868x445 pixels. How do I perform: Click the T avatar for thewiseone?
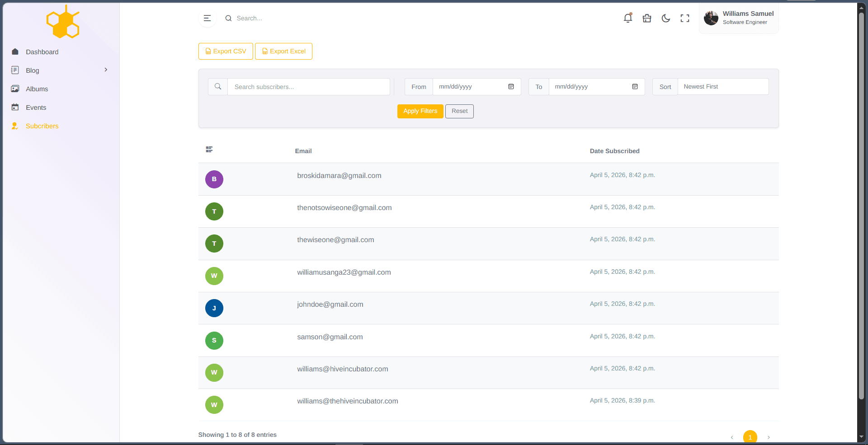214,244
